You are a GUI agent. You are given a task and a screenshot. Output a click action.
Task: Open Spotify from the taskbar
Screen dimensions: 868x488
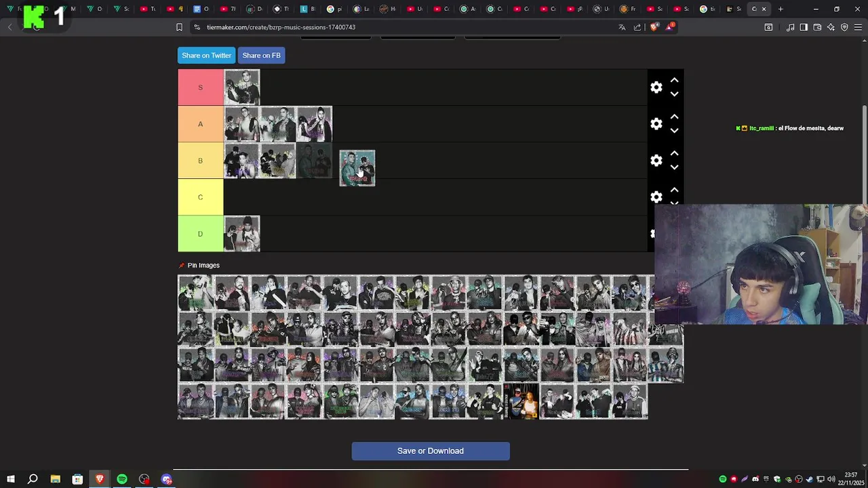click(x=122, y=479)
